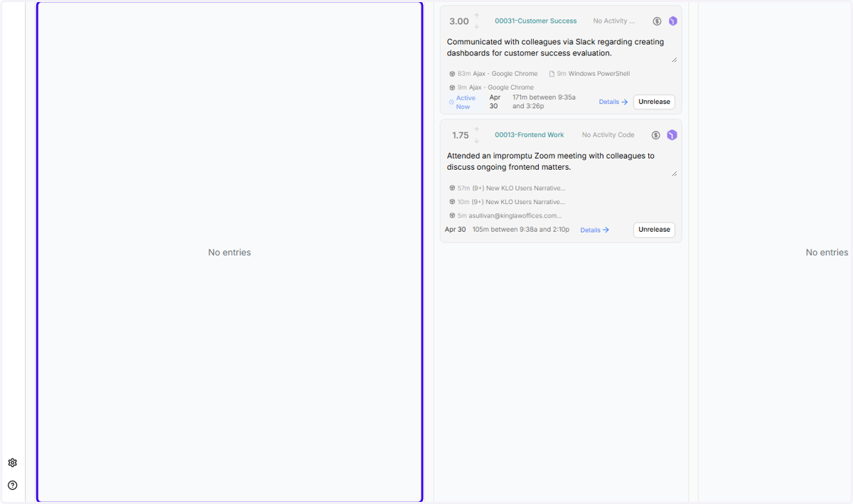
Task: Unrelease the Customer Success time entry
Action: (654, 102)
